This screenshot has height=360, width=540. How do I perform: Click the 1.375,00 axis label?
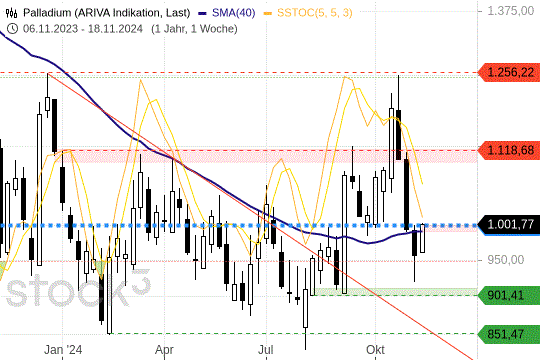[x=511, y=11]
